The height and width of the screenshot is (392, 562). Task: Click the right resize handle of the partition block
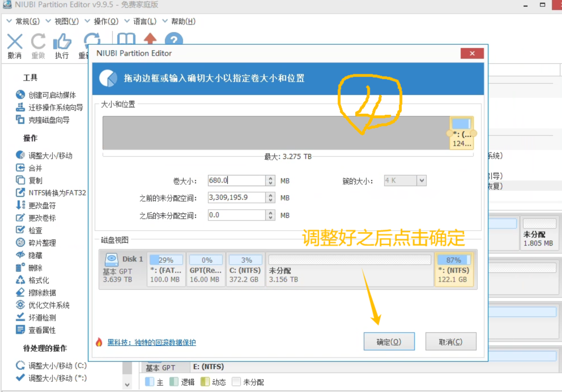coord(473,133)
